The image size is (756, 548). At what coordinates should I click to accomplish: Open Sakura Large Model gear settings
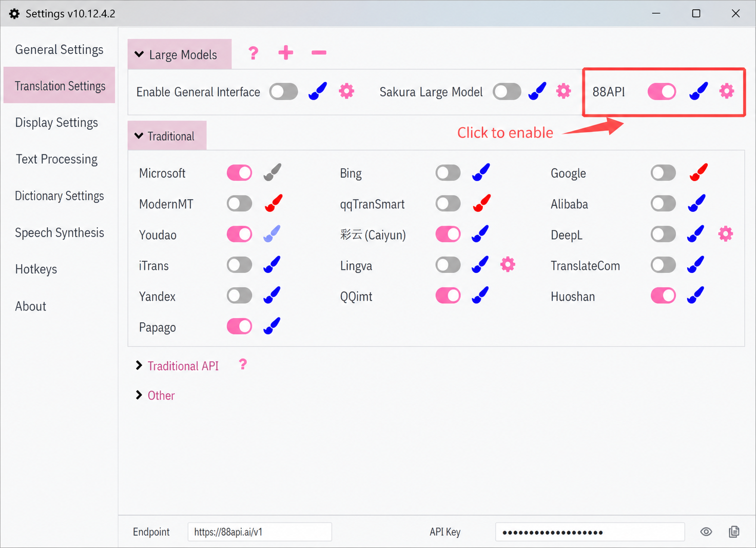[564, 91]
